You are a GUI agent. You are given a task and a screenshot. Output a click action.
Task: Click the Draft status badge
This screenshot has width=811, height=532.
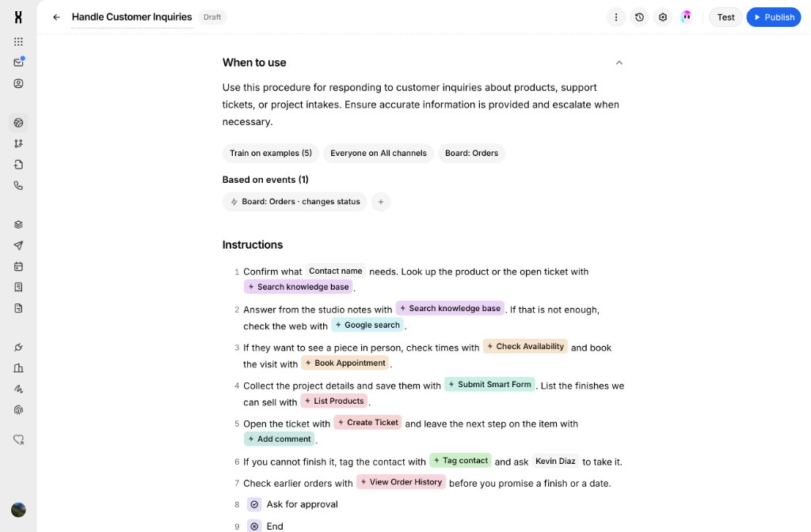212,17
